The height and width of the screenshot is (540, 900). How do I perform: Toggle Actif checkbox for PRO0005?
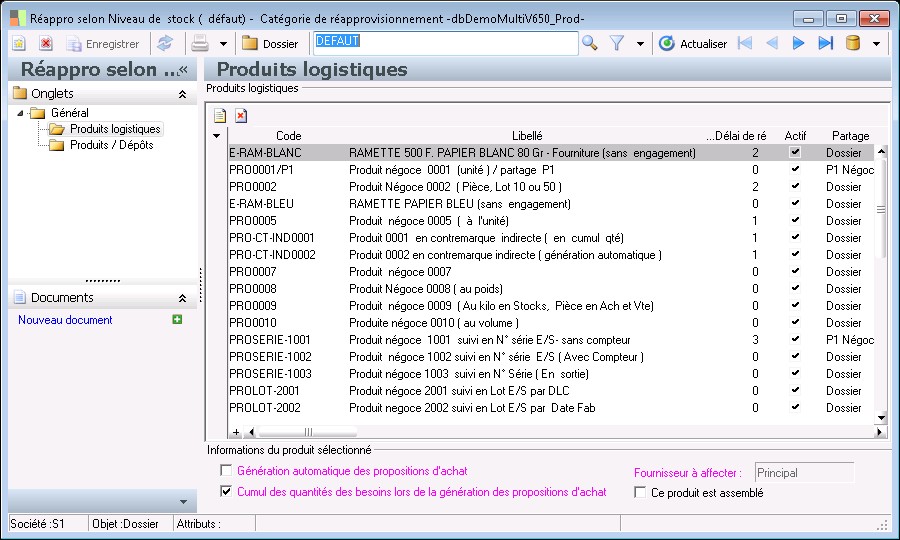[x=795, y=220]
